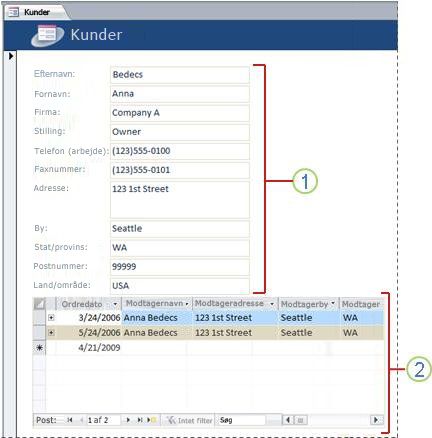Click the Postnummer field 99999
Image resolution: width=432 pixels, height=438 pixels.
[x=180, y=267]
